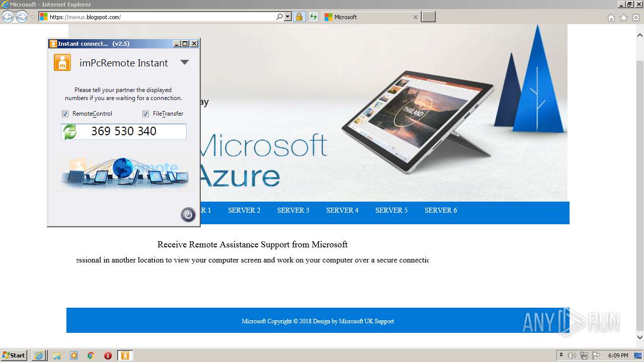Open Internet Explorer from the taskbar

tap(39, 355)
